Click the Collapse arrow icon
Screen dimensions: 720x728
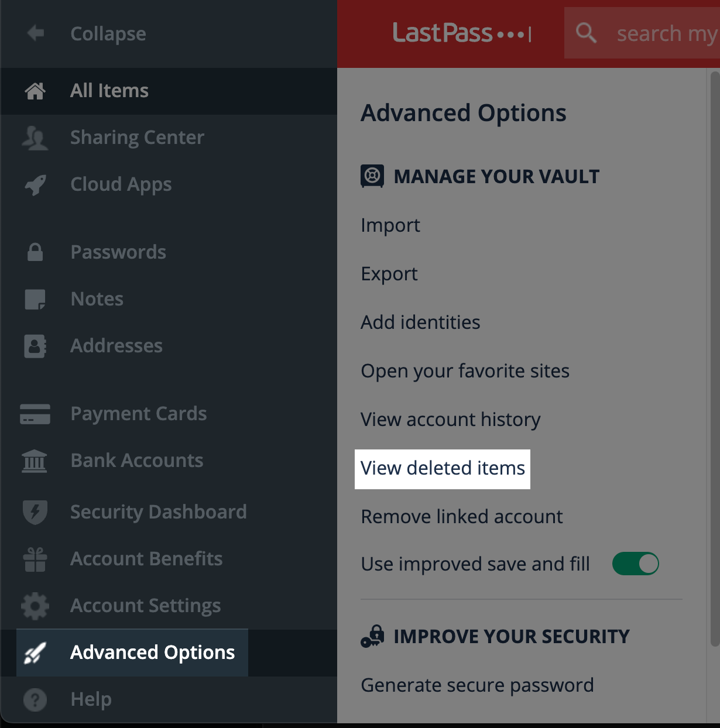(x=36, y=33)
